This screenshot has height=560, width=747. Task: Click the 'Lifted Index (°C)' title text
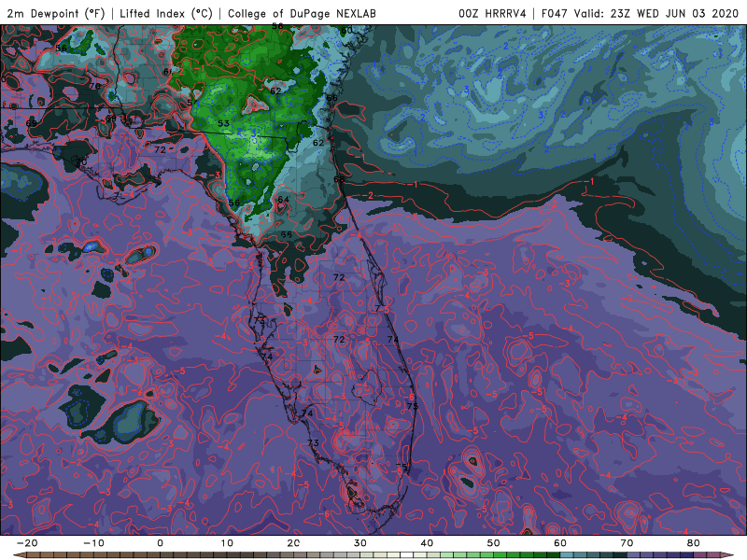tap(166, 13)
